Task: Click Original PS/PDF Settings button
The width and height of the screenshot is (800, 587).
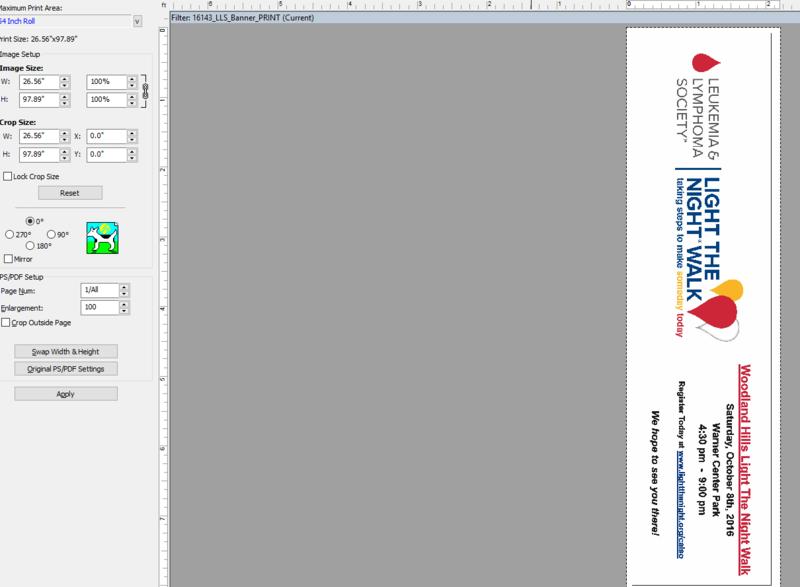Action: pos(66,369)
